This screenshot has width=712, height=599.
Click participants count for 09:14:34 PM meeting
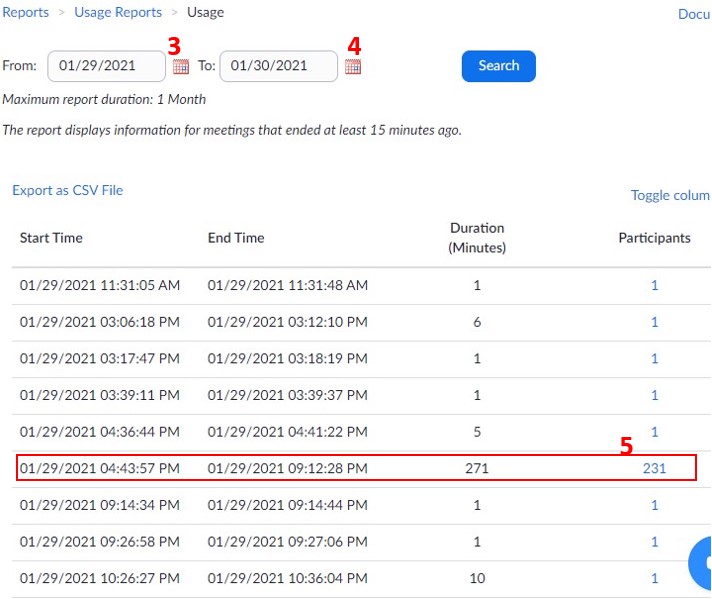point(655,505)
